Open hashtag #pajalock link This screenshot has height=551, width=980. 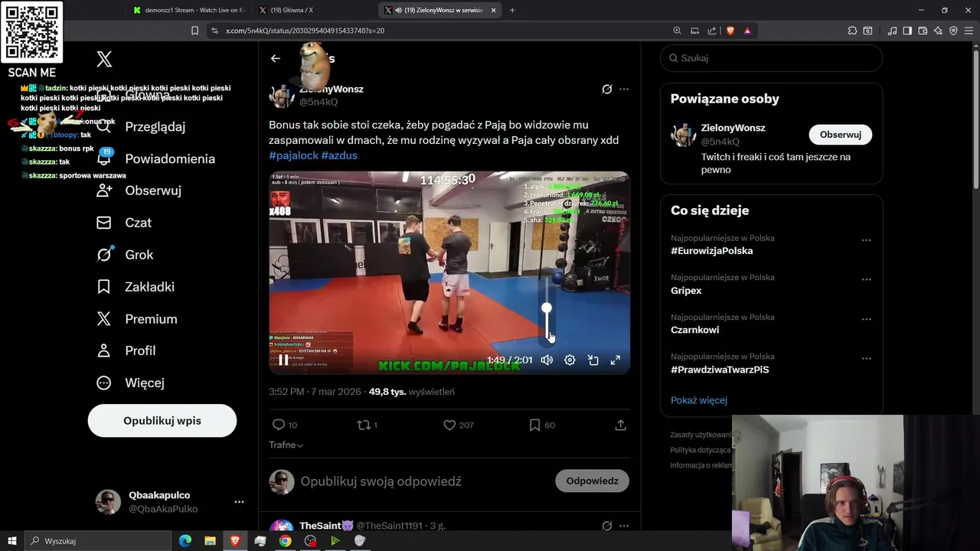coord(293,155)
